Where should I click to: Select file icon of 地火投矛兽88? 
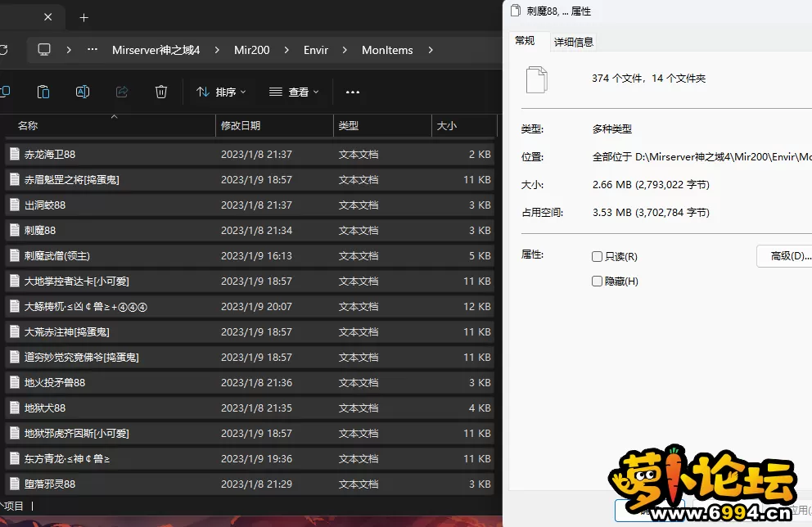(15, 382)
